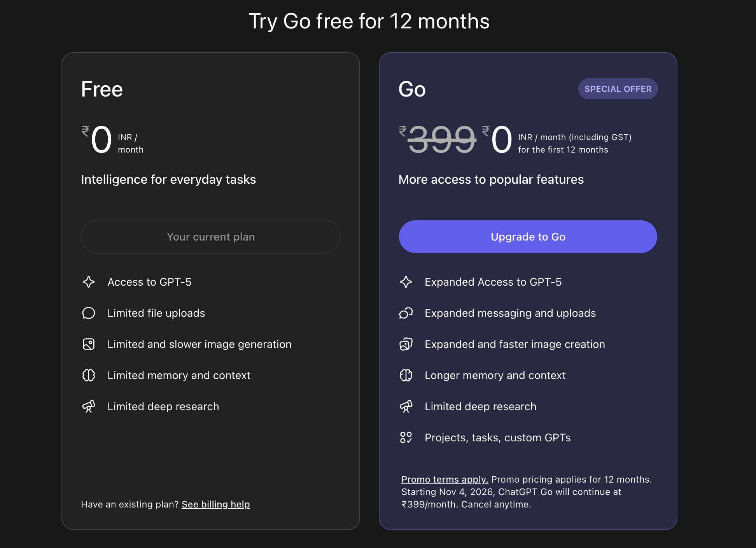The image size is (756, 548).
Task: Click the file uploads chat bubble icon
Action: [x=89, y=313]
